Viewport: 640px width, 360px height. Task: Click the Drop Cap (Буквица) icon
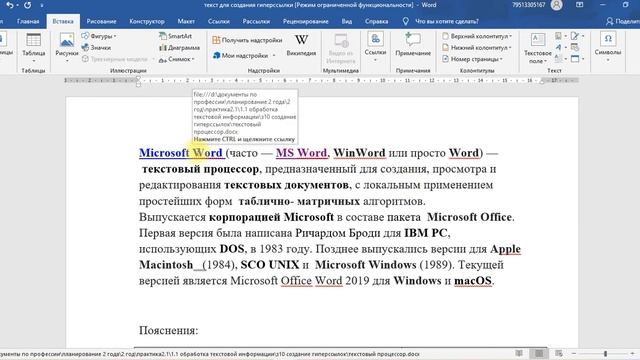(x=558, y=59)
